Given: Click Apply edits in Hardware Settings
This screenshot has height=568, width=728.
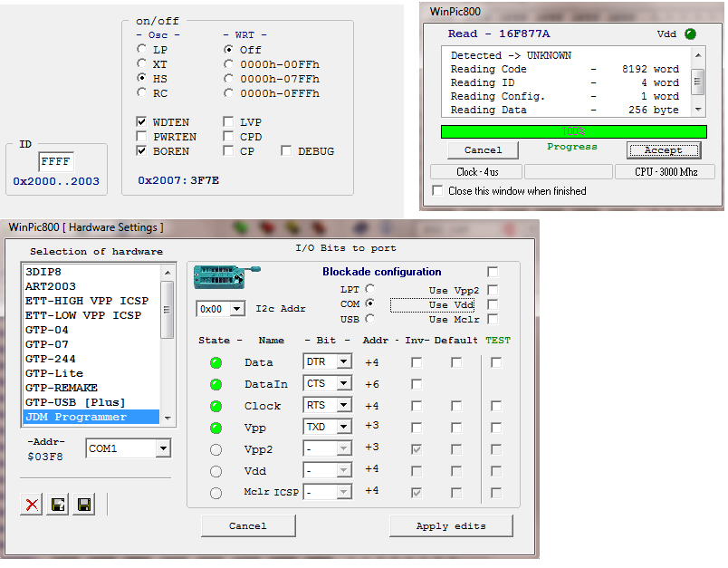Looking at the screenshot, I should click(451, 525).
